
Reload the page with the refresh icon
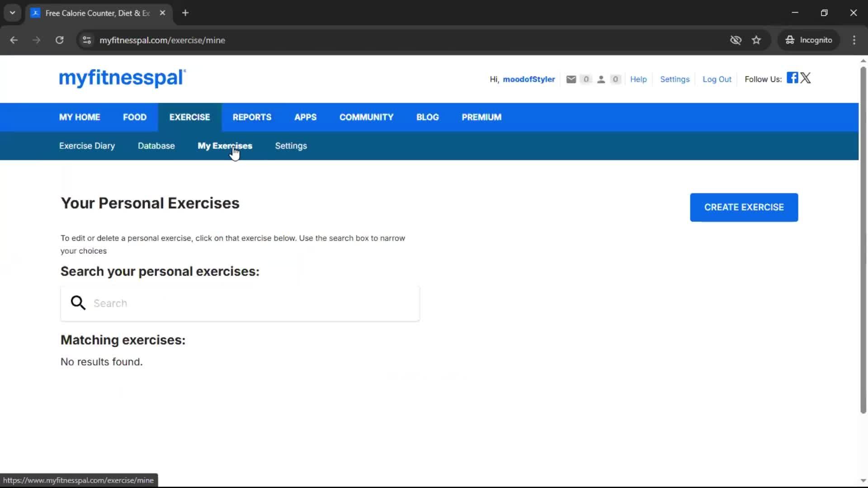[59, 40]
